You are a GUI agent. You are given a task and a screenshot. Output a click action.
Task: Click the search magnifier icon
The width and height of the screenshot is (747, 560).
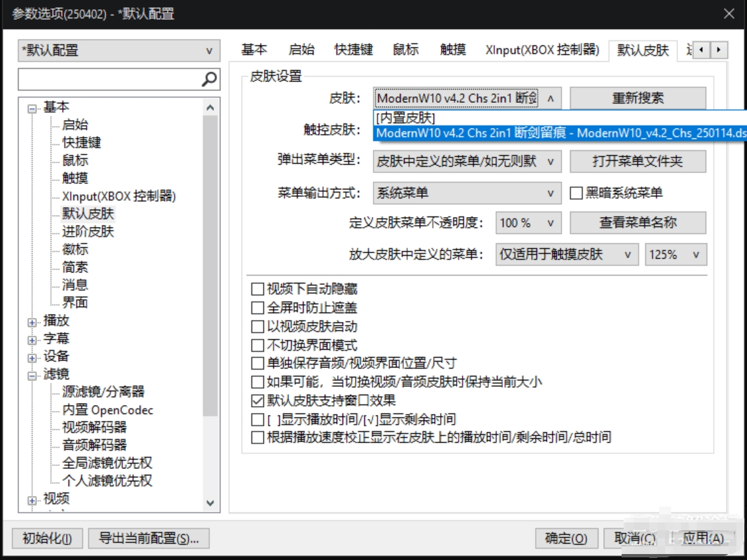(209, 79)
